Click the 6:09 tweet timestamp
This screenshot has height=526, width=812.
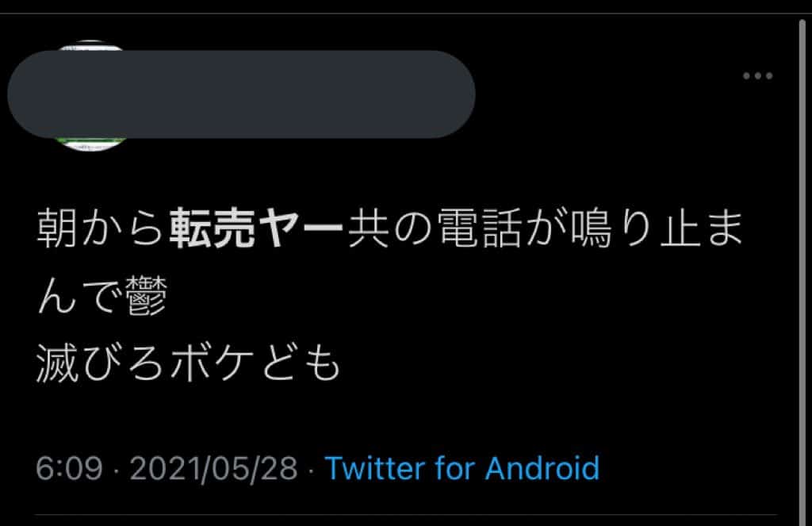(x=69, y=468)
